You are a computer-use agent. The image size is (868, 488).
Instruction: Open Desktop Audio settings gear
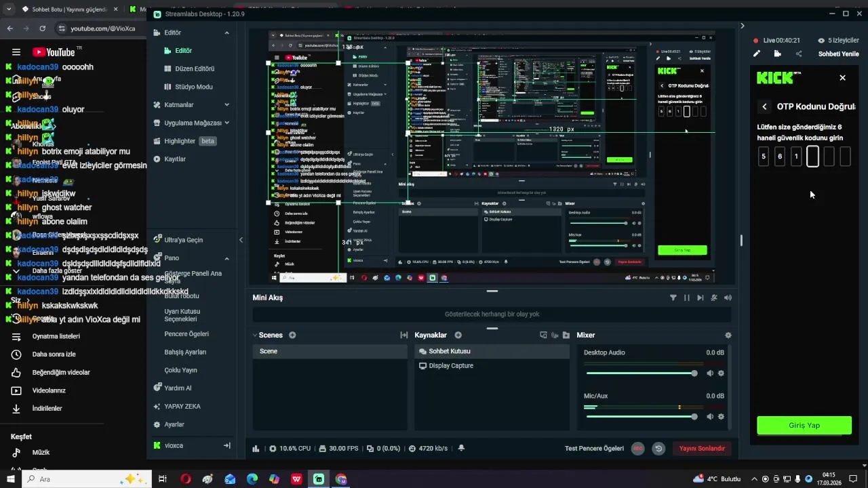tap(721, 373)
